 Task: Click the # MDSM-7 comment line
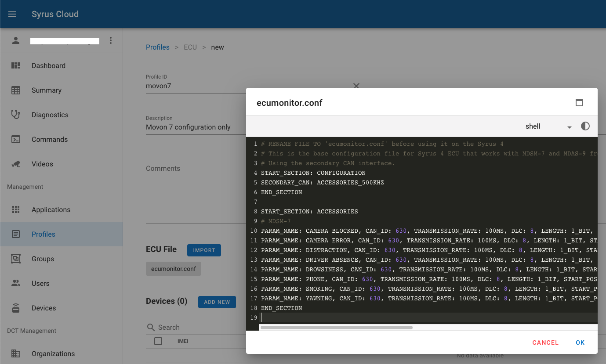click(x=276, y=221)
